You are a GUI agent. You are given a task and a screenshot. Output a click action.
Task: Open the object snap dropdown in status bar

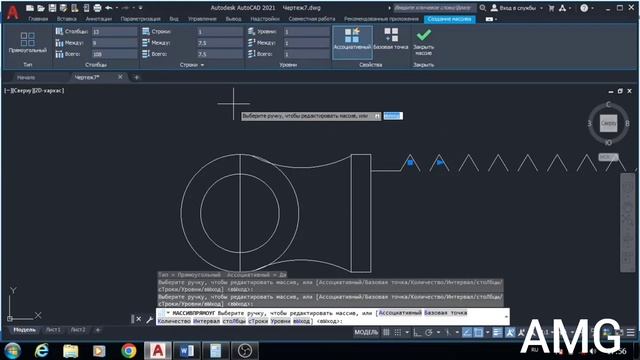coord(487,333)
